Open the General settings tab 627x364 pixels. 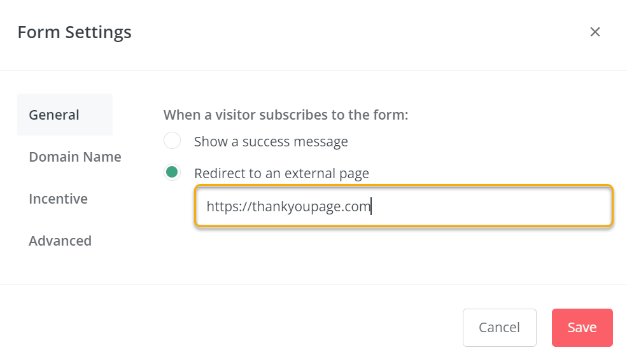click(x=55, y=115)
